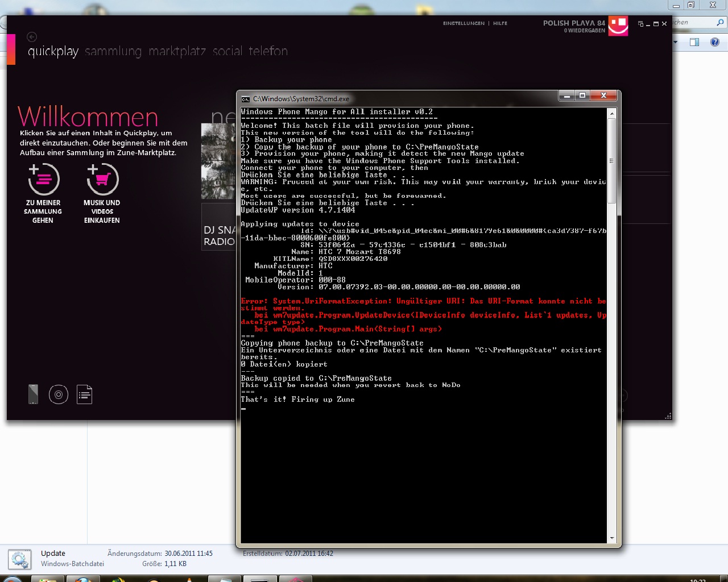The width and height of the screenshot is (728, 582).
Task: Click the Zune profile smiley avatar
Action: tap(618, 26)
